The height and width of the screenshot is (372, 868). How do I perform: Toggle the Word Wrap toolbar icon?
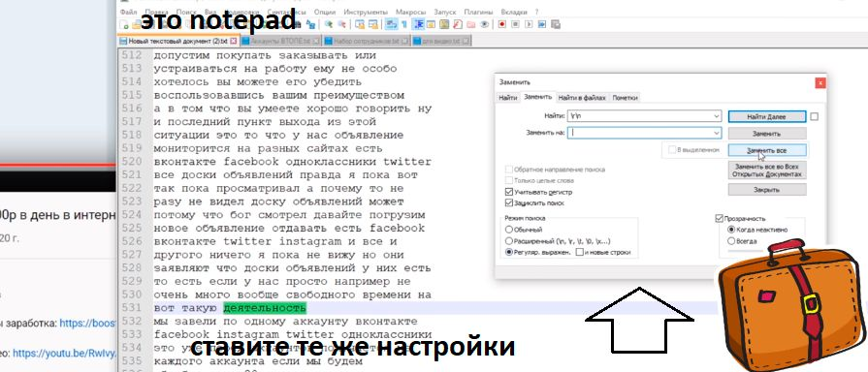pyautogui.click(x=392, y=24)
